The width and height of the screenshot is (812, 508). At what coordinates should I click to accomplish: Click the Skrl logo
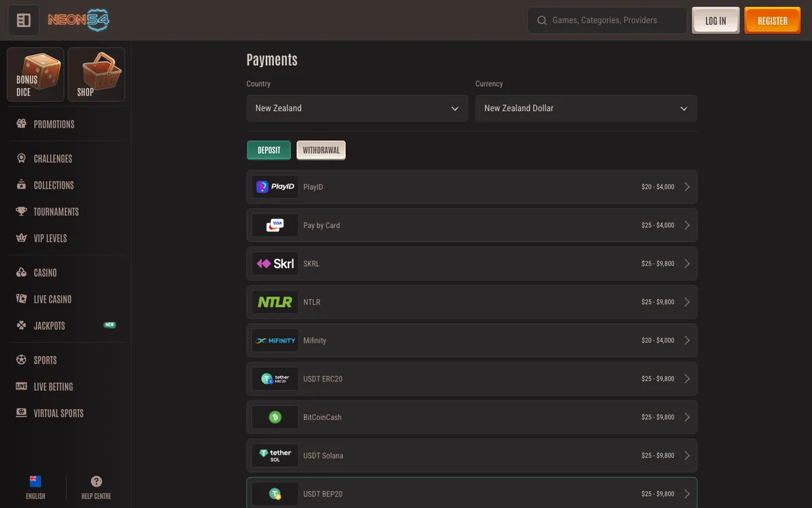point(275,263)
